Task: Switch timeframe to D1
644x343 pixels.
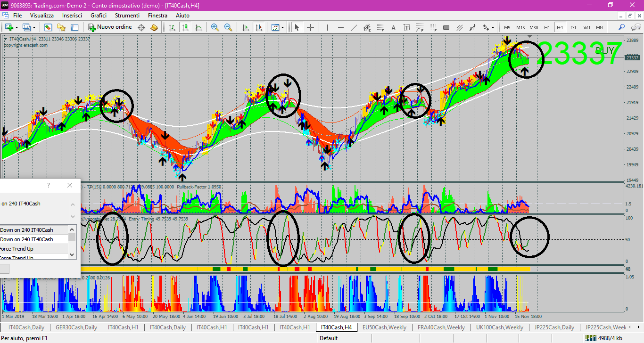Action: pyautogui.click(x=573, y=27)
